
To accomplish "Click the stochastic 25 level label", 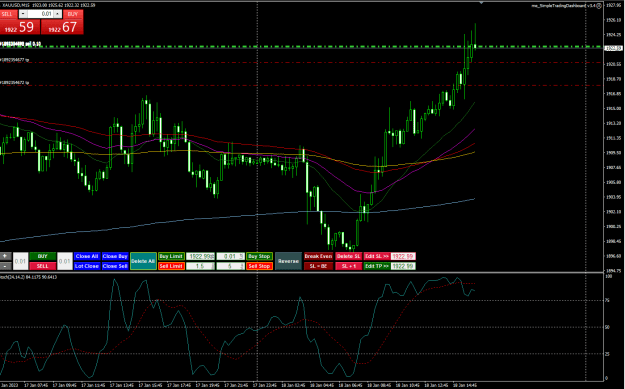I will pyautogui.click(x=607, y=354).
